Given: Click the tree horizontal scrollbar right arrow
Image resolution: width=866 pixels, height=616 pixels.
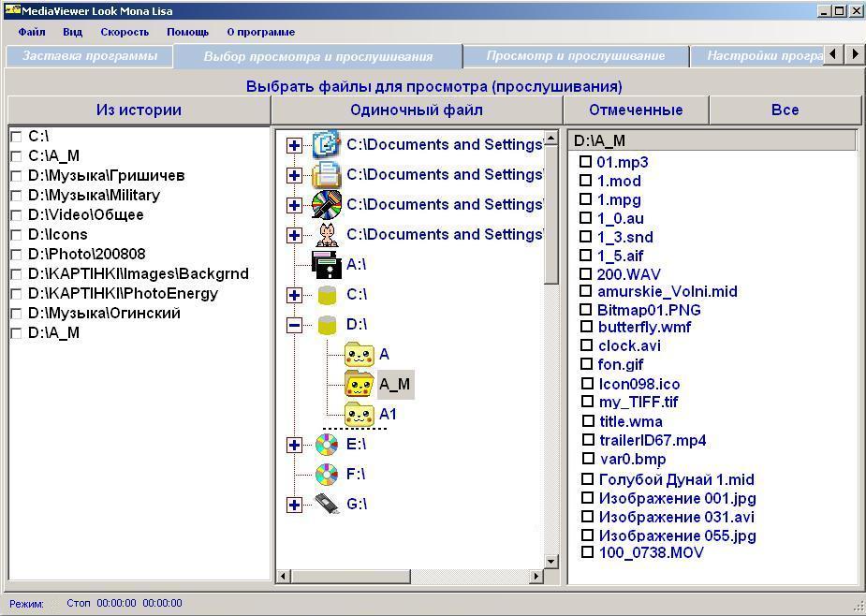Looking at the screenshot, I should click(536, 577).
